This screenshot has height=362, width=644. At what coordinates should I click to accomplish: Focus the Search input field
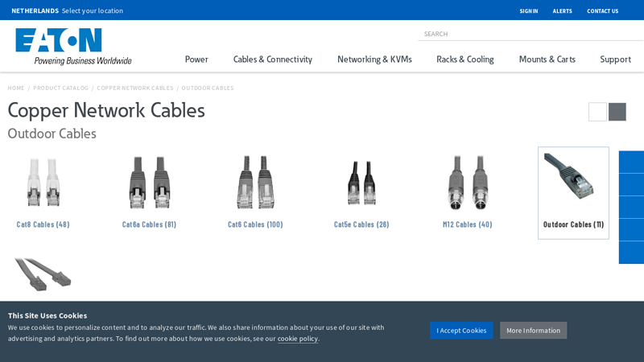pyautogui.click(x=530, y=34)
